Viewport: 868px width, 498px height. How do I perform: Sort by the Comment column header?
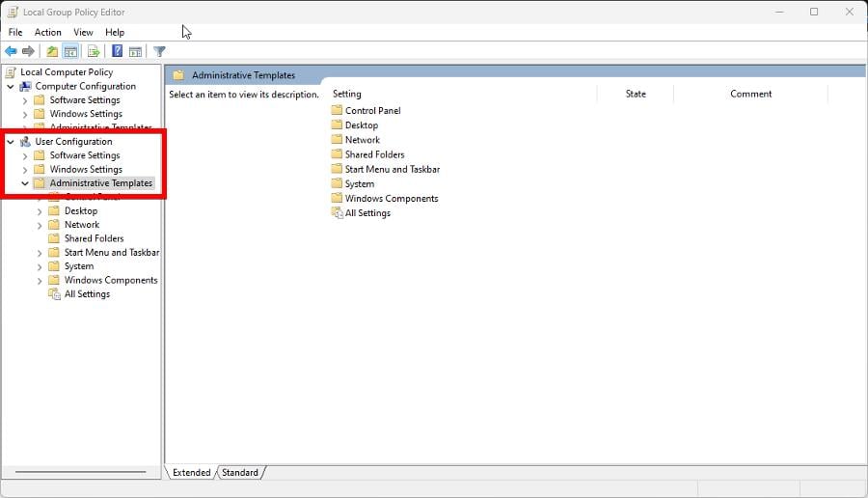coord(750,95)
